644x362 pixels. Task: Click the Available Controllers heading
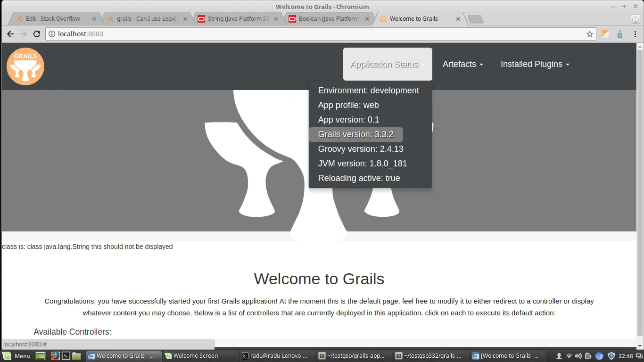click(73, 332)
